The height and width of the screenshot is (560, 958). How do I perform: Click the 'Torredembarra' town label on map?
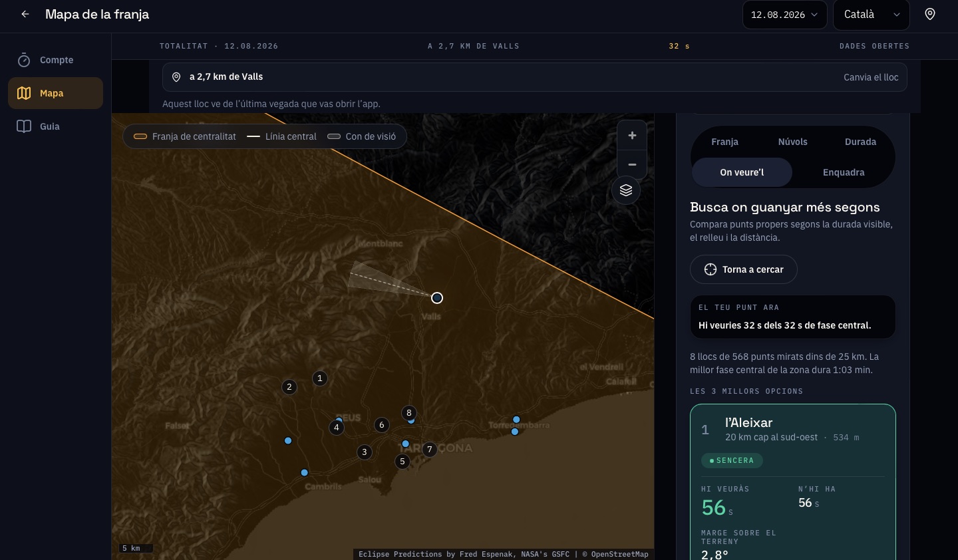519,425
